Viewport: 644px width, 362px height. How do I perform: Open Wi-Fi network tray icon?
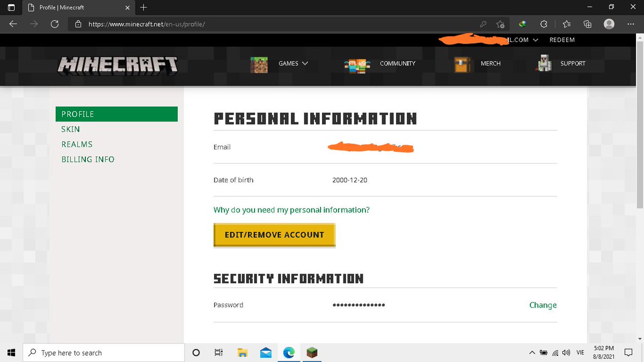[555, 352]
